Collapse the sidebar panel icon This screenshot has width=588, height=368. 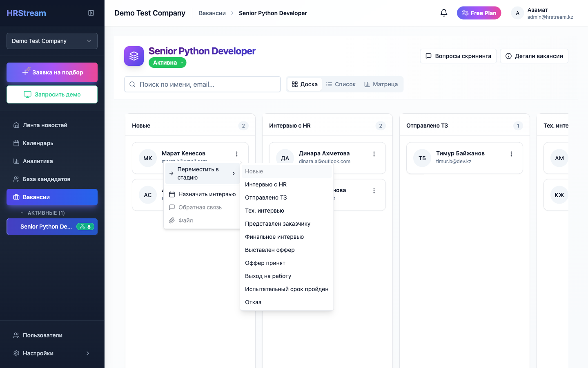(91, 13)
